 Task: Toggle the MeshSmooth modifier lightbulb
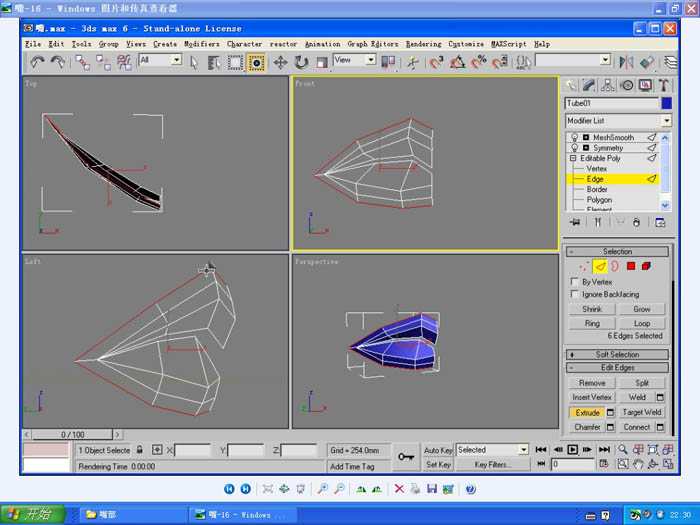574,137
